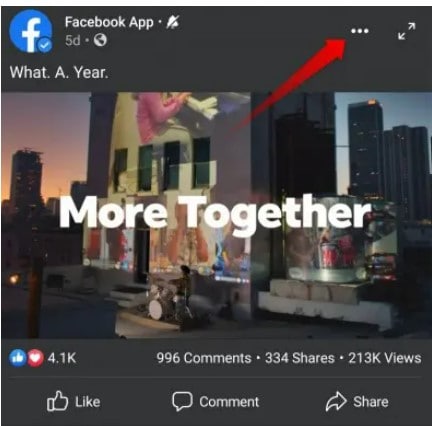Screen dimensions: 432x426
Task: Click the 213K Views count
Action: pyautogui.click(x=385, y=358)
